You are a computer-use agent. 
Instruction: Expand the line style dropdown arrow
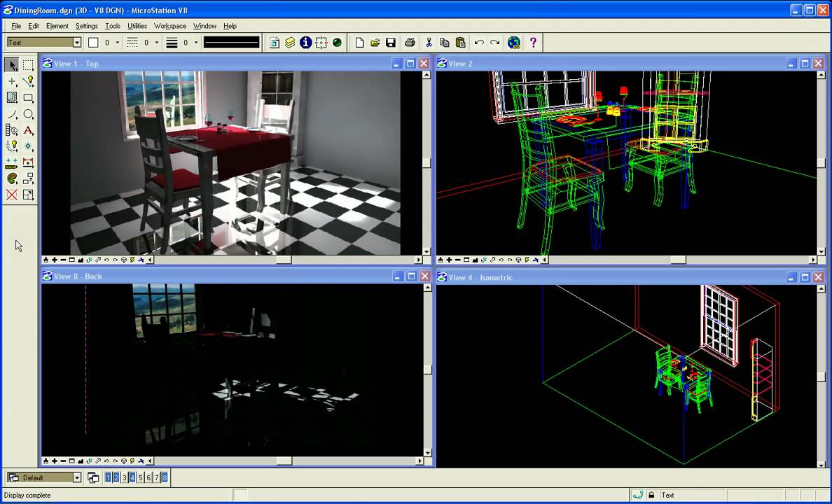click(x=157, y=43)
